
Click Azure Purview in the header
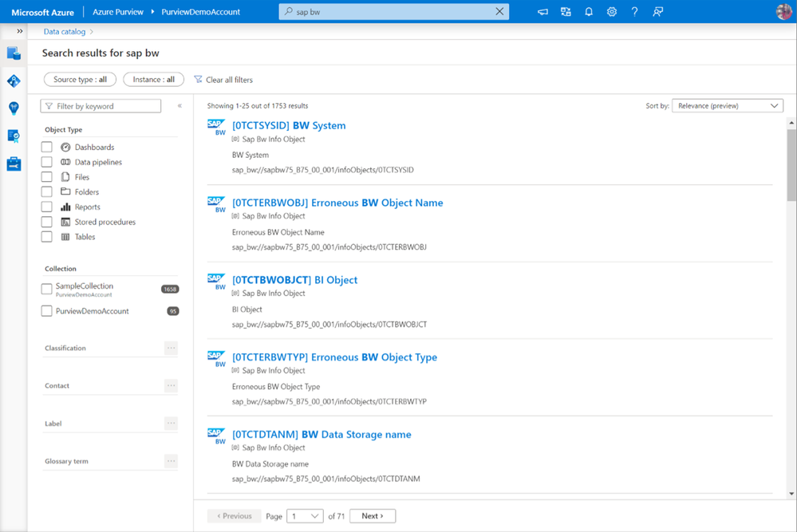click(118, 12)
